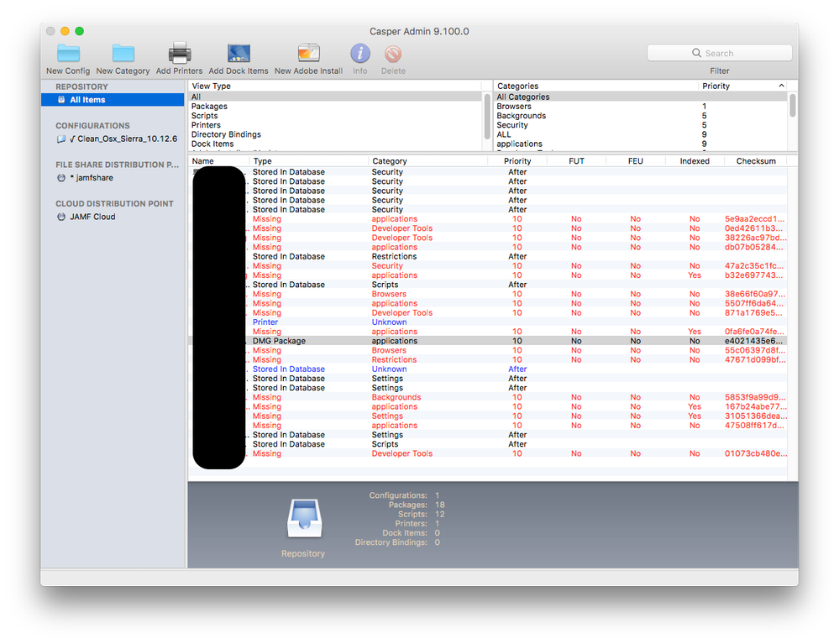The image size is (839, 644).
Task: Click the jamfshare distribution point icon
Action: 61,177
